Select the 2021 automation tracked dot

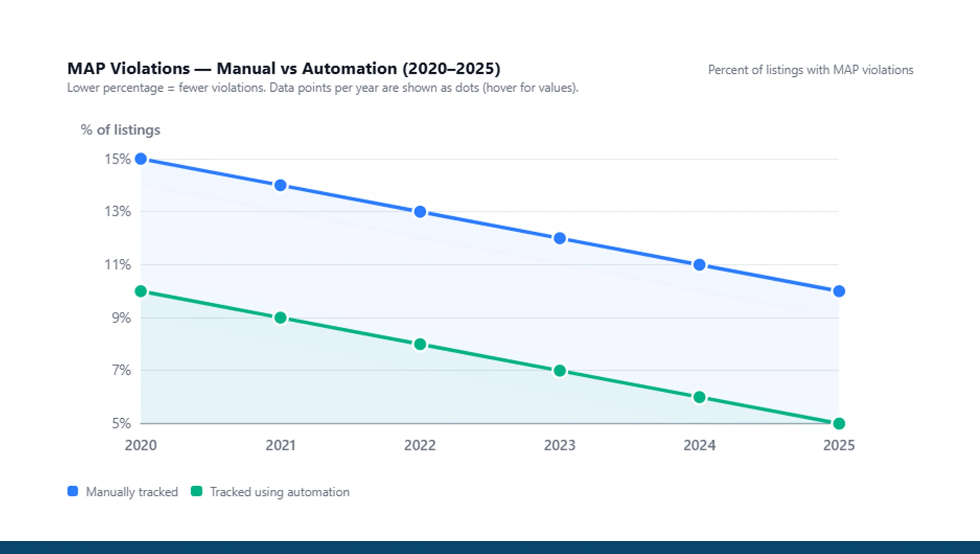click(280, 318)
